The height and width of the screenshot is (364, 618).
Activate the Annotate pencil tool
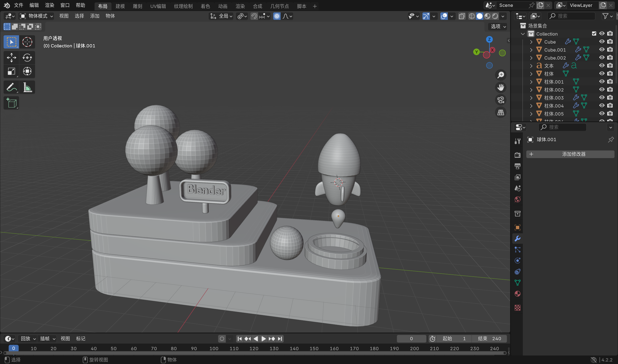tap(11, 87)
